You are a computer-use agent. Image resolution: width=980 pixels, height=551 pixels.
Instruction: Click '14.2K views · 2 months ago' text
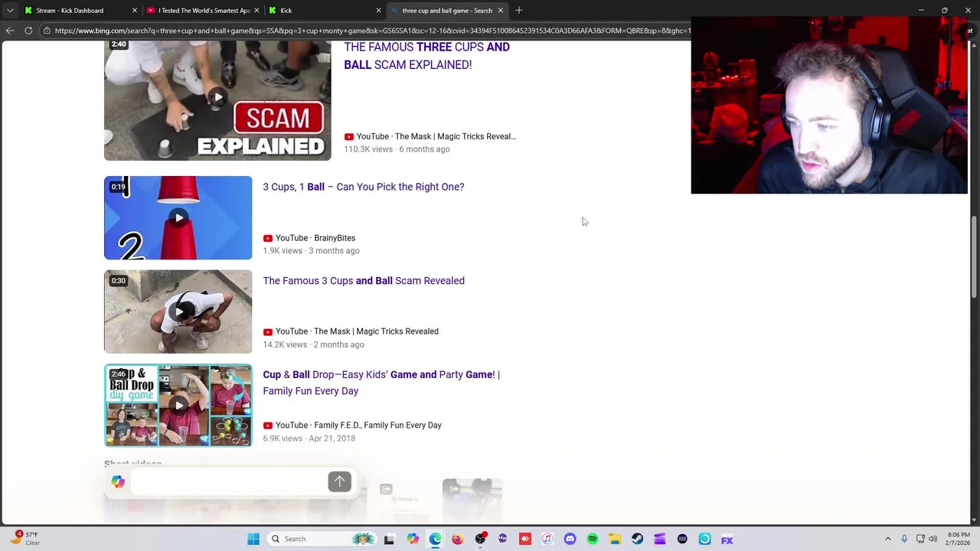point(313,344)
